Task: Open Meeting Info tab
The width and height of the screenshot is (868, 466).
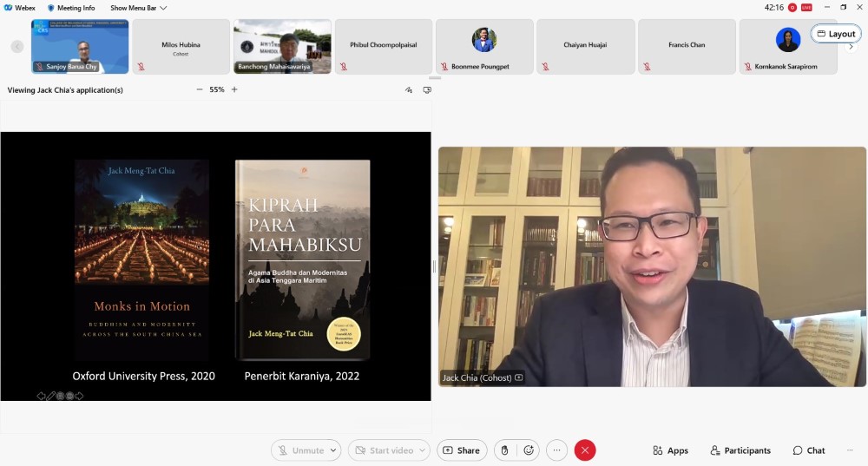Action: click(x=71, y=8)
